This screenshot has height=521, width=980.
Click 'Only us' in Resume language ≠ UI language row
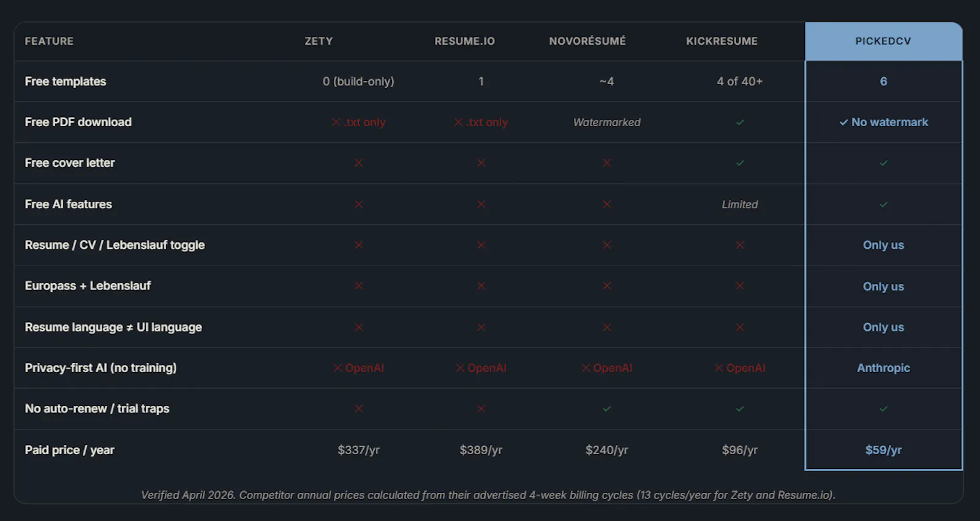[883, 327]
